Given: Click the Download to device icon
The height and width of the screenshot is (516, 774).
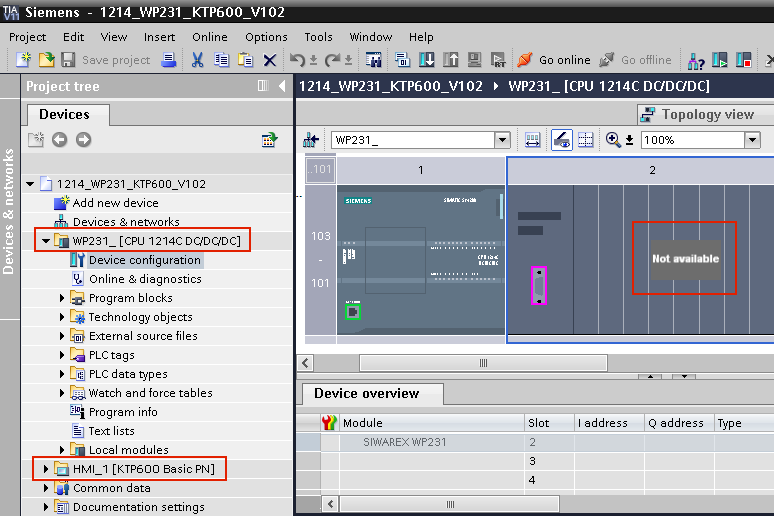Looking at the screenshot, I should (426, 60).
